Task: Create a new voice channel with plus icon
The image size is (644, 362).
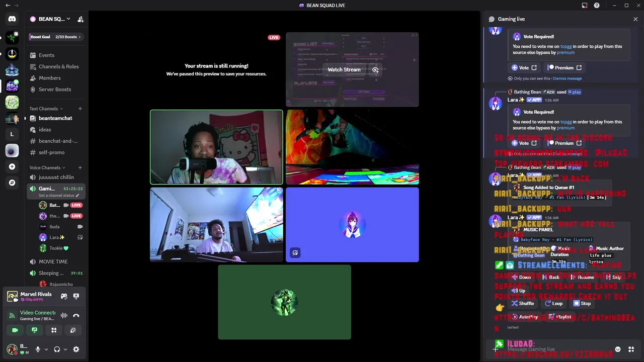Action: click(x=80, y=167)
